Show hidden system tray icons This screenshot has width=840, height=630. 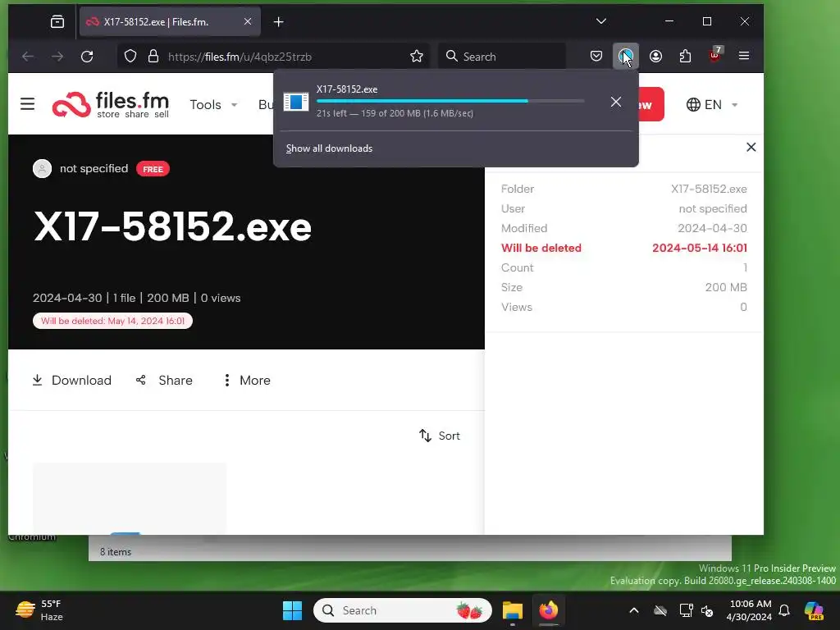click(634, 610)
